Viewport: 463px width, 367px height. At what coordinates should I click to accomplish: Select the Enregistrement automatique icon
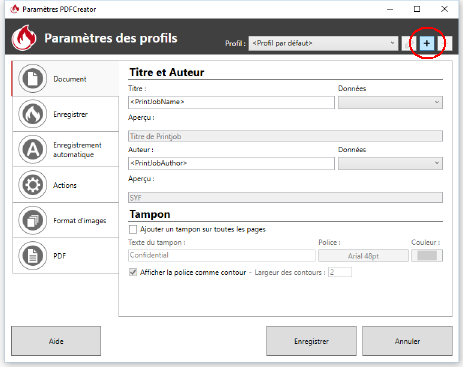(33, 149)
